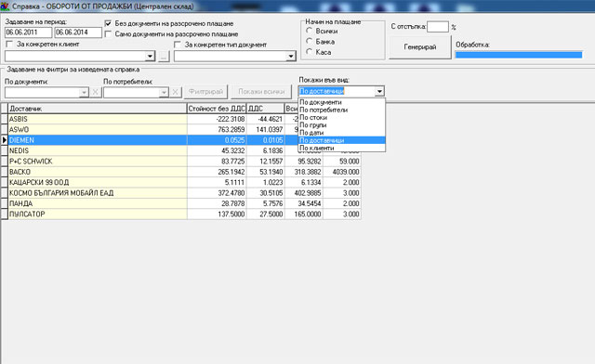Open the specific document type dropdown
595x364 pixels.
[x=291, y=56]
